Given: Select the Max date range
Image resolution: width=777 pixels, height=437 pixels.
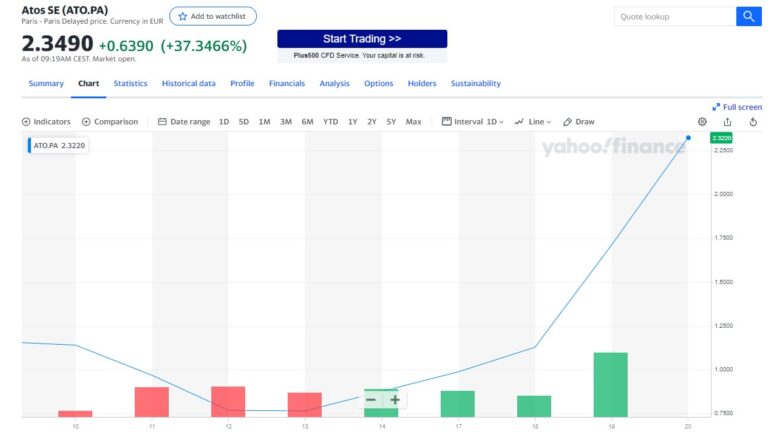Looking at the screenshot, I should [x=413, y=122].
